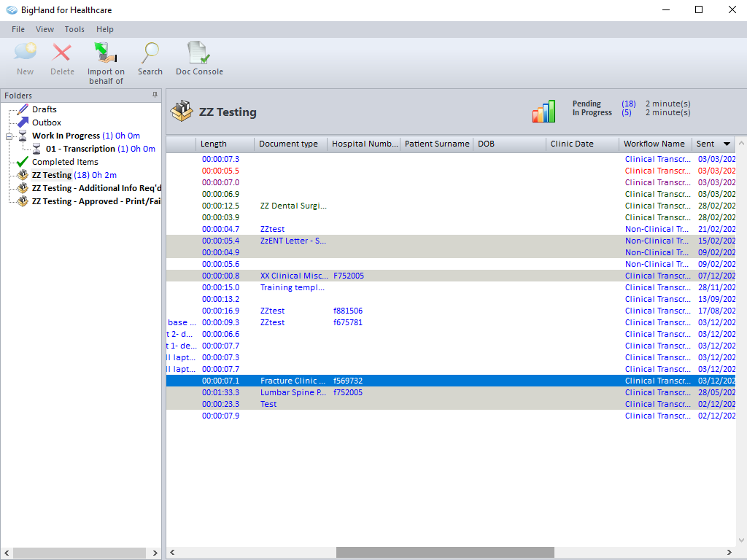
Task: Click Folders panel scroll right arrow
Action: point(155,553)
